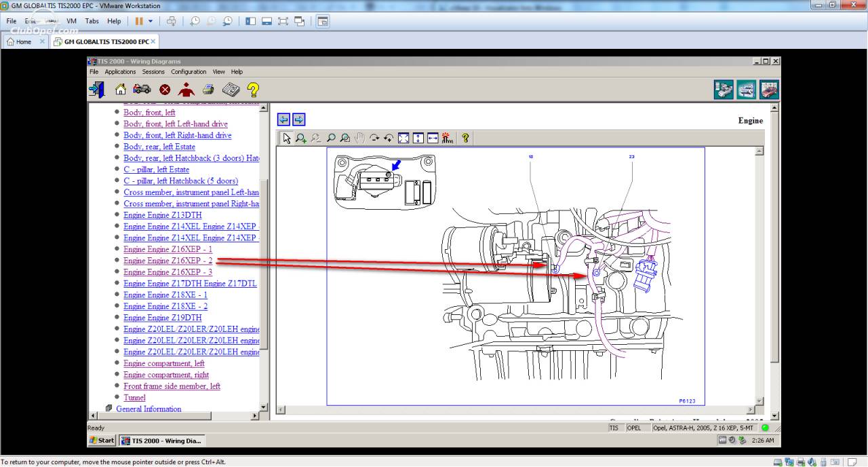Take a VMware snapshot clock icon
Viewport: 868px width, 467px height.
[195, 21]
